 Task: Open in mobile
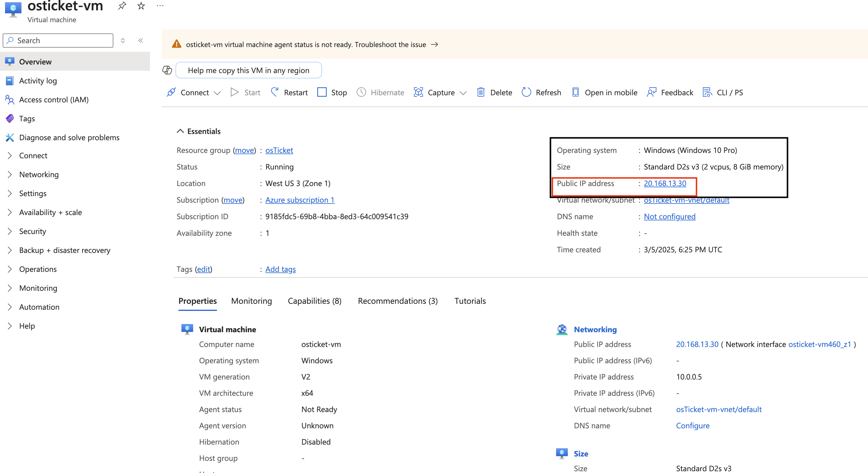pos(605,92)
